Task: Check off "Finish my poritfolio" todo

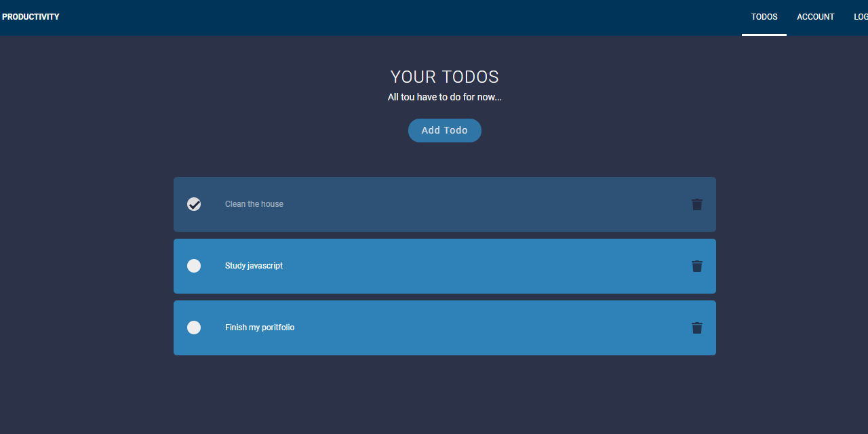Action: coord(194,328)
